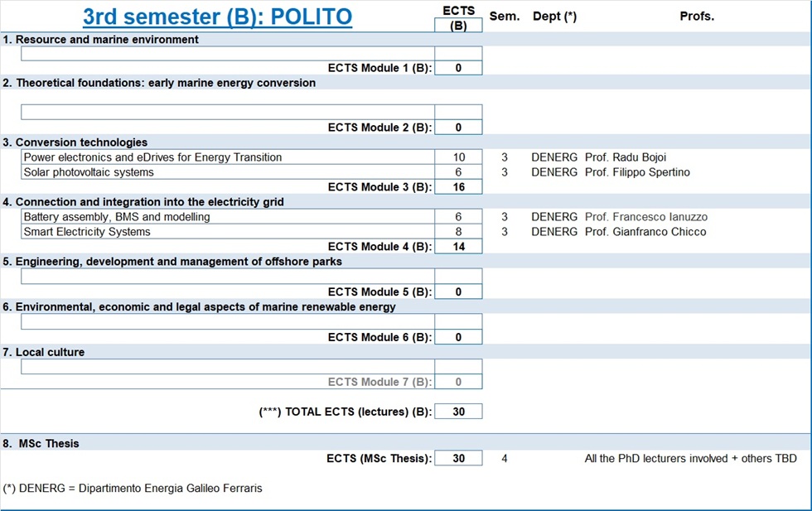Click the ECTS value 10 for Power electronics
This screenshot has width=812, height=511.
(458, 157)
